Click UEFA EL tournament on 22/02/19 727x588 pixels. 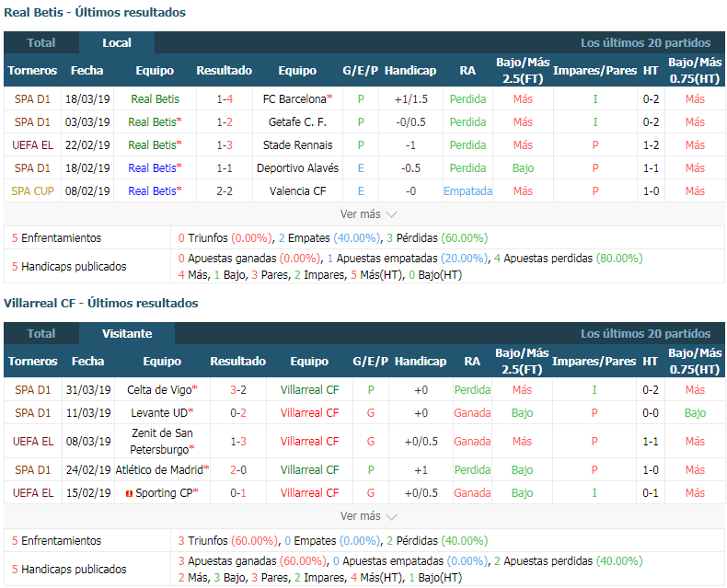(32, 145)
